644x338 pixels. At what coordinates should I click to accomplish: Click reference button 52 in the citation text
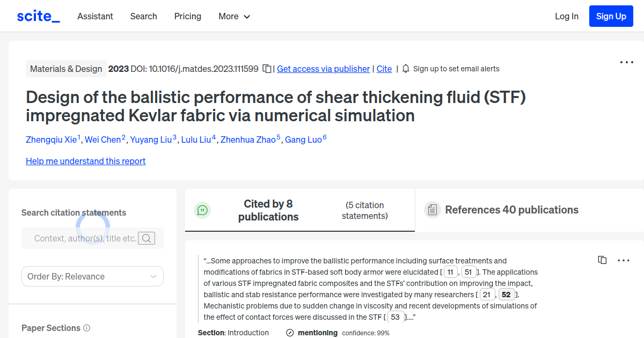click(x=506, y=294)
